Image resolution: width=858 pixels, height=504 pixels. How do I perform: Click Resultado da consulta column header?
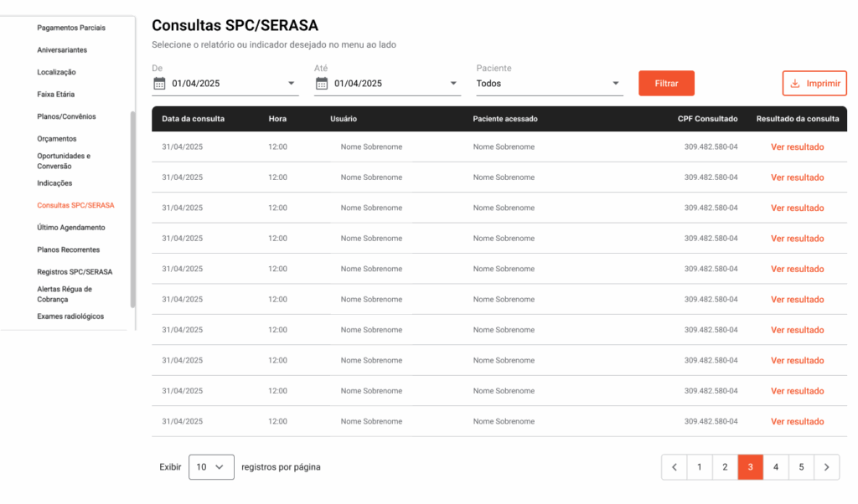798,119
